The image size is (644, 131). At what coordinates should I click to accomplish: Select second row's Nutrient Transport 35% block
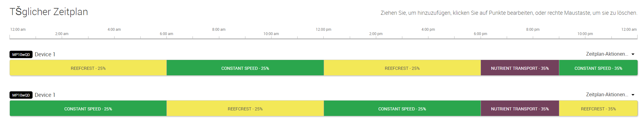pos(520,109)
